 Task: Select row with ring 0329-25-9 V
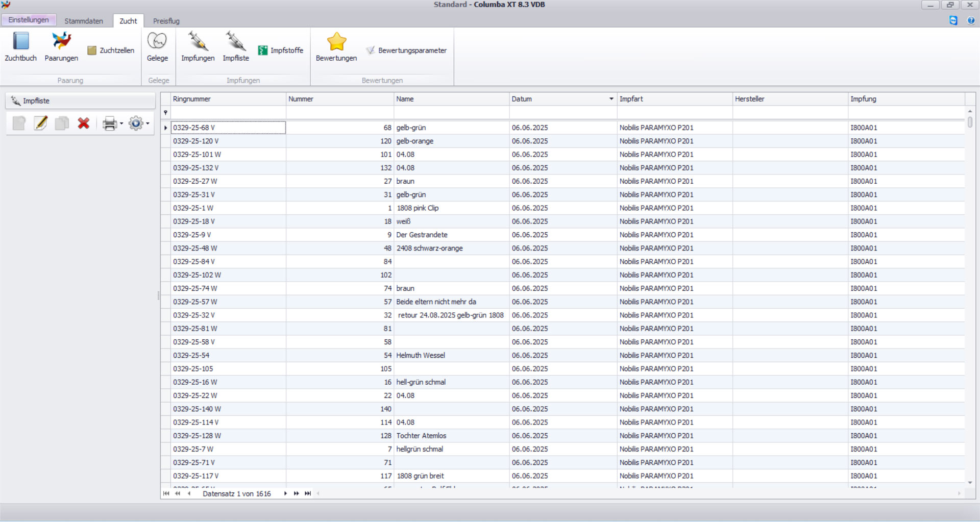click(x=228, y=235)
